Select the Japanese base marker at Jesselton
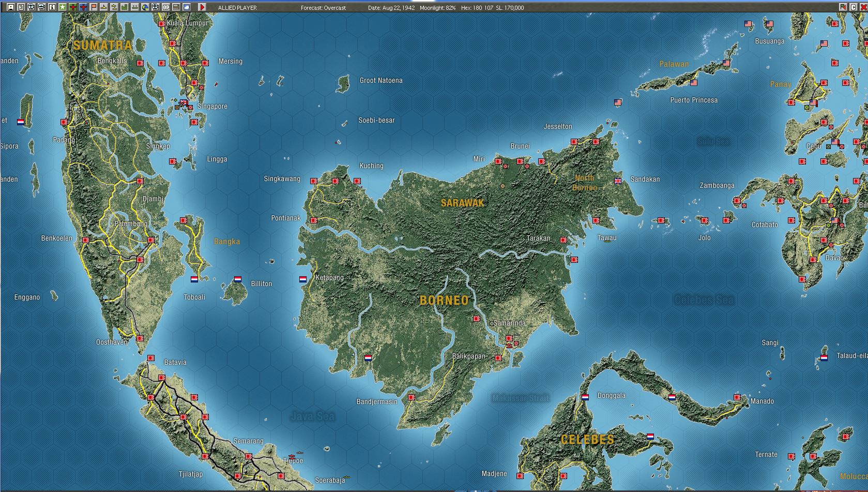This screenshot has width=868, height=492. click(574, 142)
